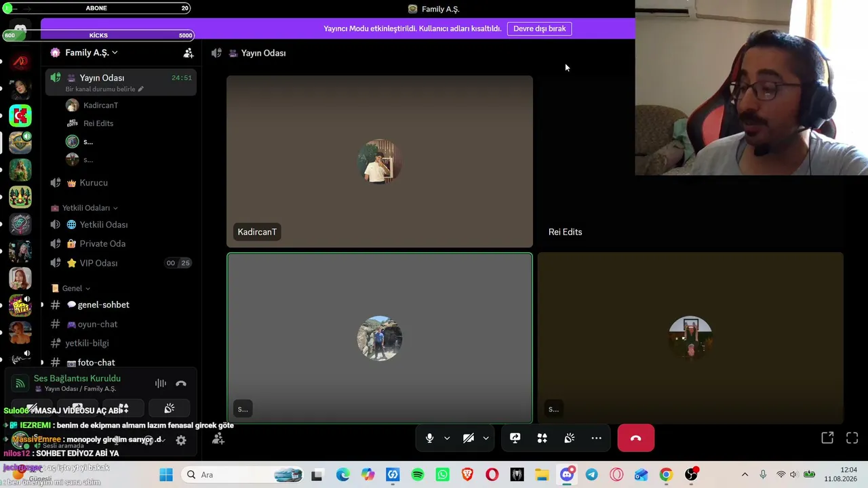Viewport: 868px width, 488px height.
Task: Toggle camera in call controls
Action: (x=468, y=439)
